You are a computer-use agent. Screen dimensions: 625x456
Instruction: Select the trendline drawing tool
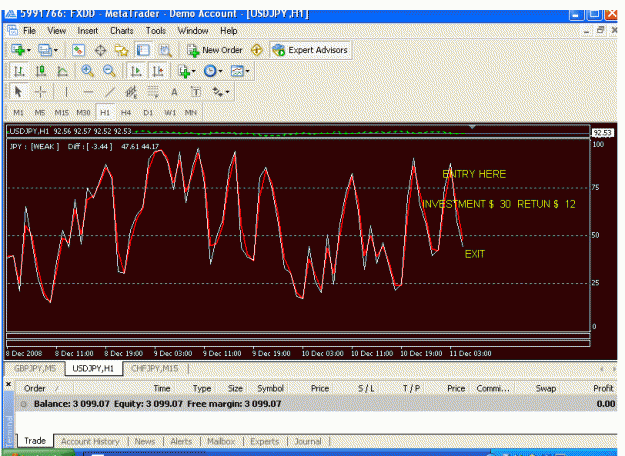110,92
